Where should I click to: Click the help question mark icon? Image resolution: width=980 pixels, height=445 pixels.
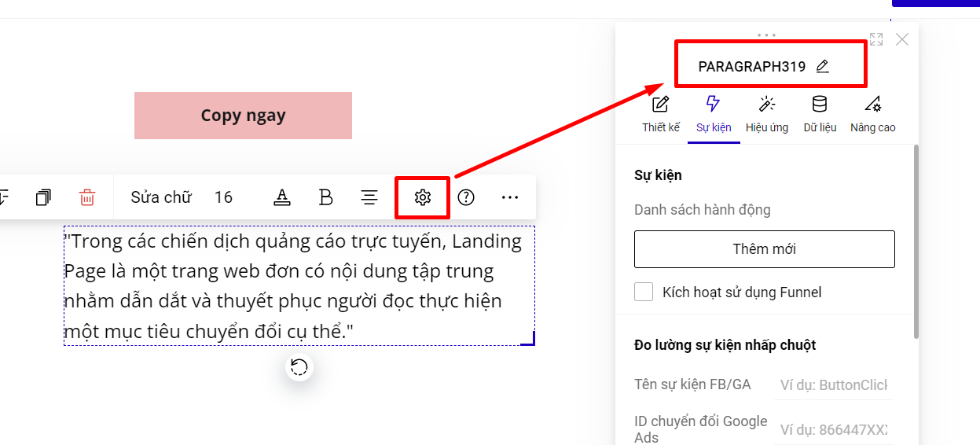466,197
